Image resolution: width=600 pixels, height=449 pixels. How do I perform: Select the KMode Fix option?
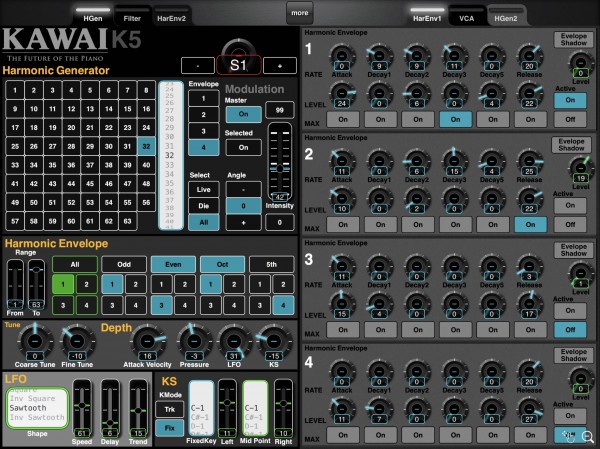coord(170,428)
